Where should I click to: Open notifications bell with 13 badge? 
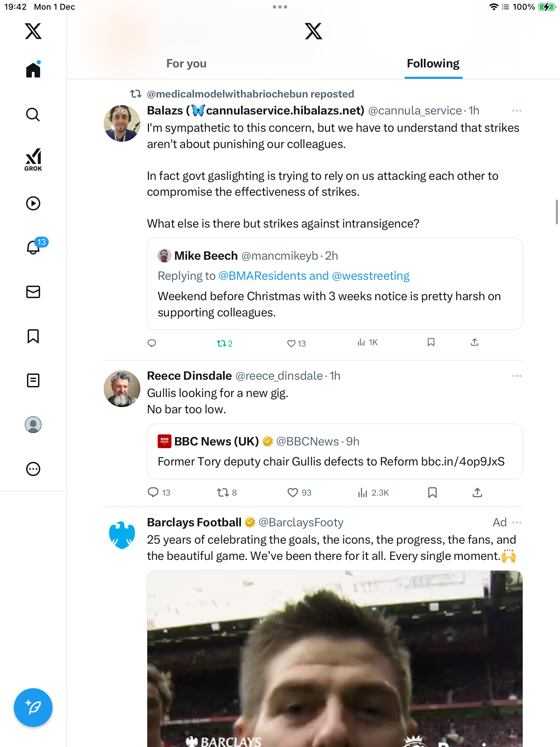click(34, 247)
